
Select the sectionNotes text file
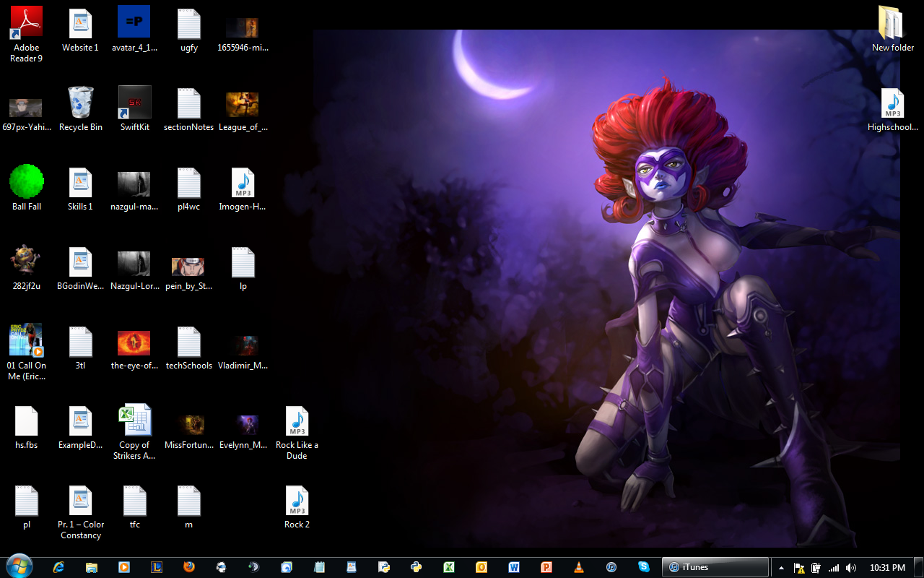pos(188,103)
